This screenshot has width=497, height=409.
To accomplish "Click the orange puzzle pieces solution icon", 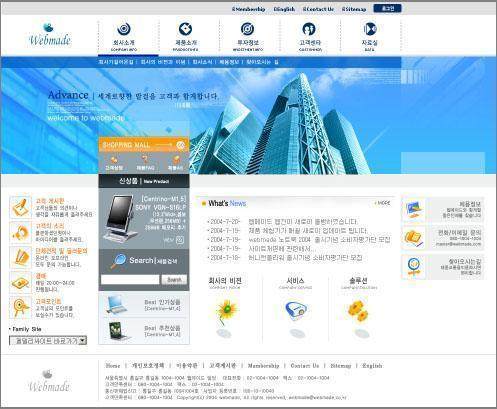I will tap(358, 311).
